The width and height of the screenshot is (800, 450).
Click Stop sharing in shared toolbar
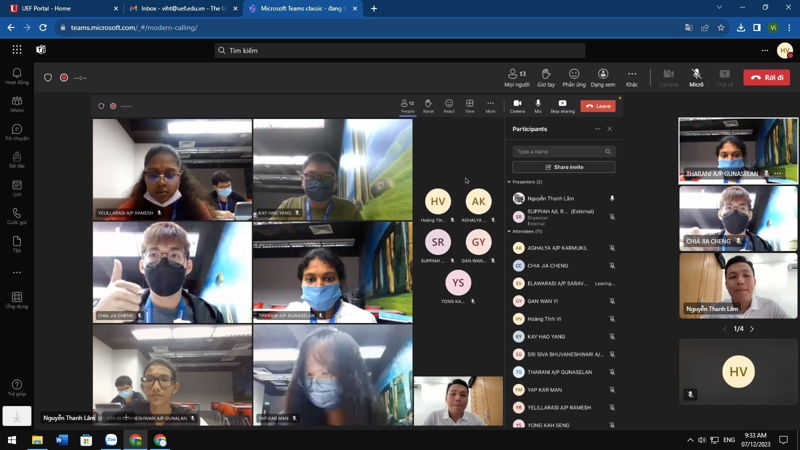562,106
